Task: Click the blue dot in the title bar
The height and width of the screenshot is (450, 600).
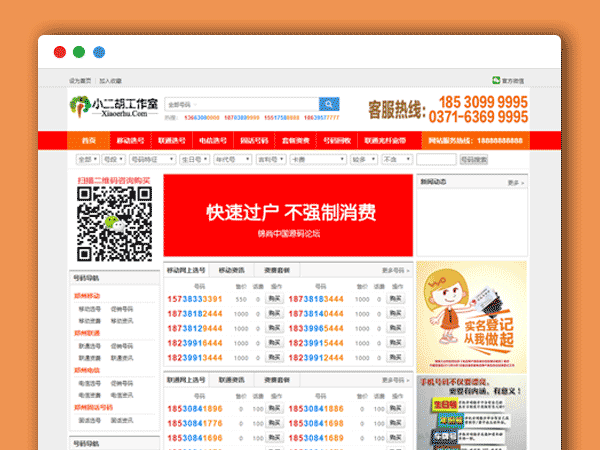Action: pos(98,52)
